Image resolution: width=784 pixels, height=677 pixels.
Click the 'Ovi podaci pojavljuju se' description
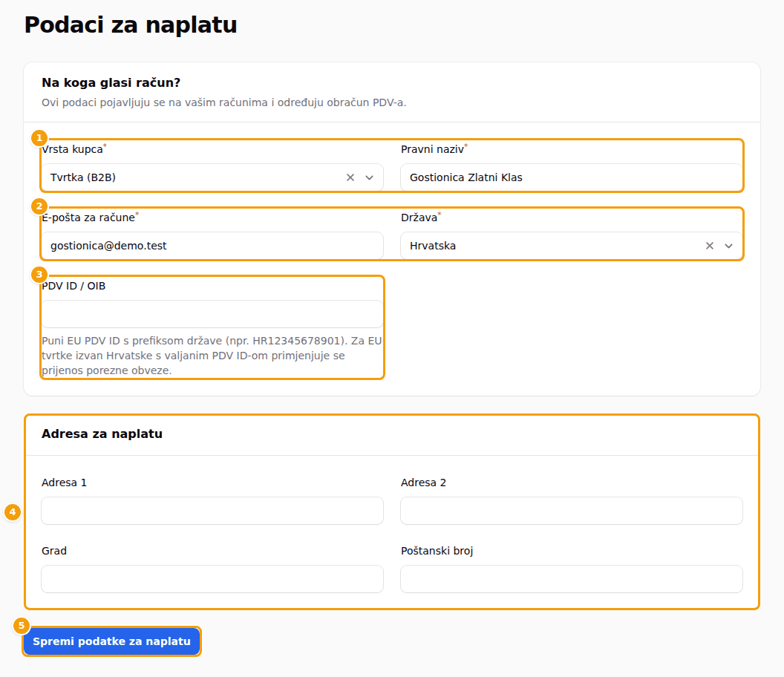pos(224,102)
